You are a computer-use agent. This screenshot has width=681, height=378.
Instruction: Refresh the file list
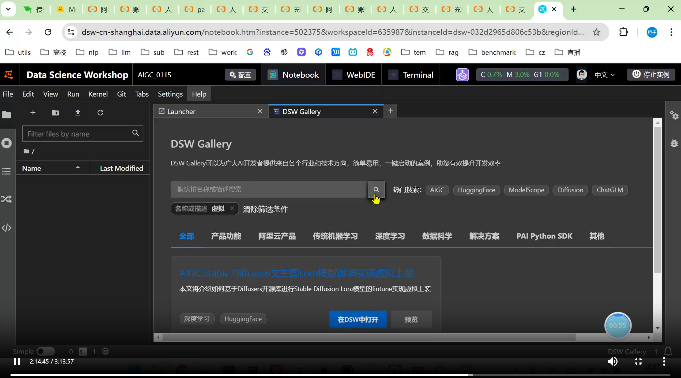coord(100,113)
